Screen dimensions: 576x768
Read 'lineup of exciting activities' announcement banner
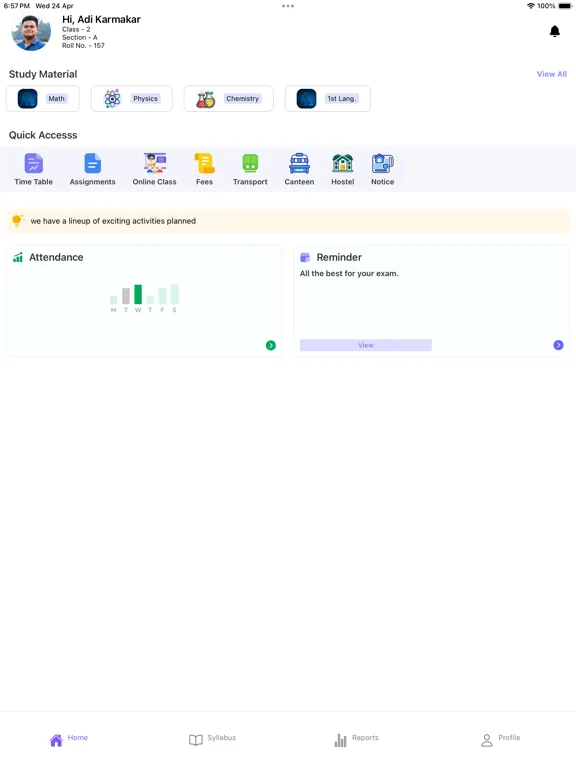(288, 221)
